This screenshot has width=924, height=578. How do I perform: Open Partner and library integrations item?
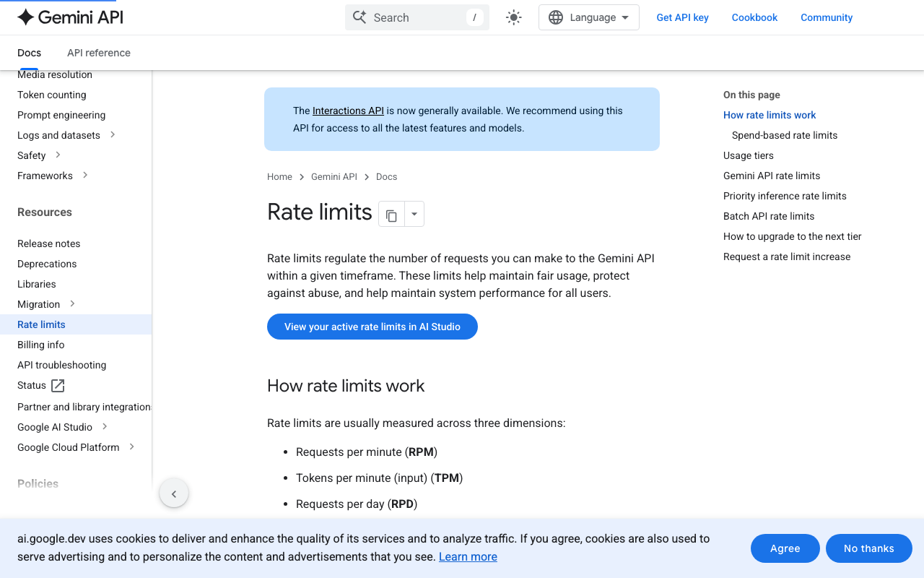(x=84, y=407)
